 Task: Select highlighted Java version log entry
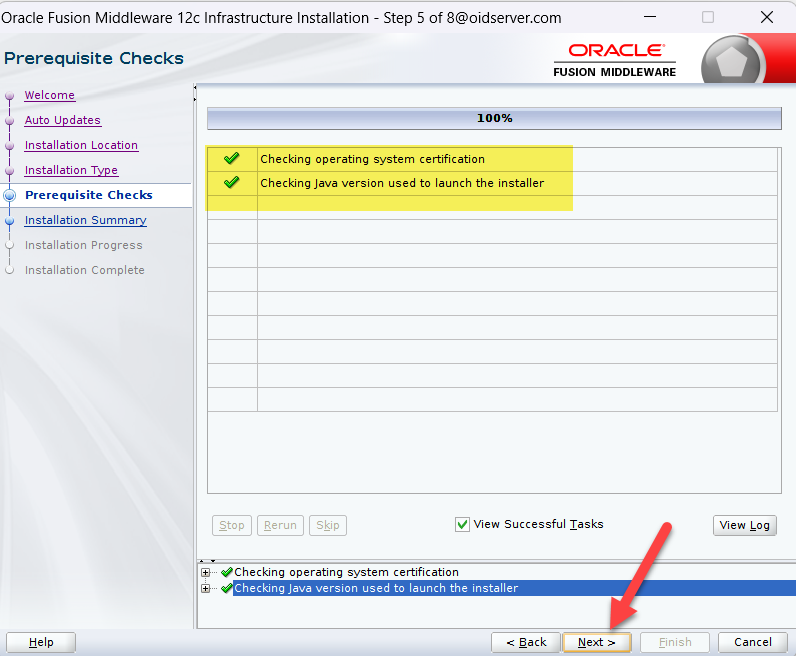tap(376, 589)
